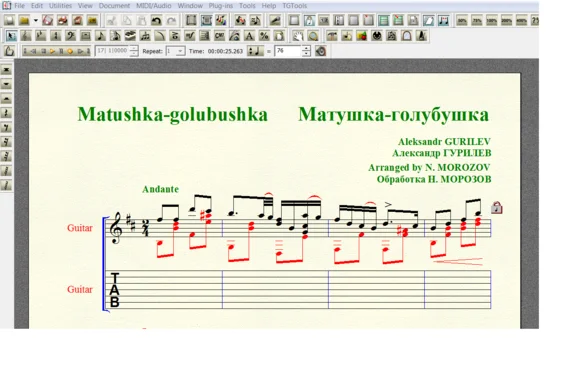Click the rewind to beginning button
Viewport: 576px width, 369px height.
(x=25, y=51)
